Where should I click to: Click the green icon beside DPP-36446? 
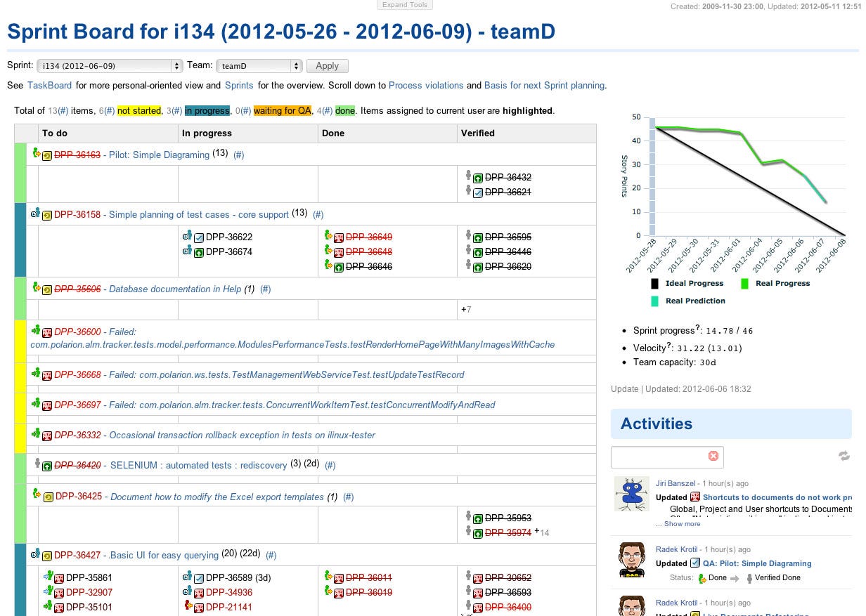[x=478, y=251]
